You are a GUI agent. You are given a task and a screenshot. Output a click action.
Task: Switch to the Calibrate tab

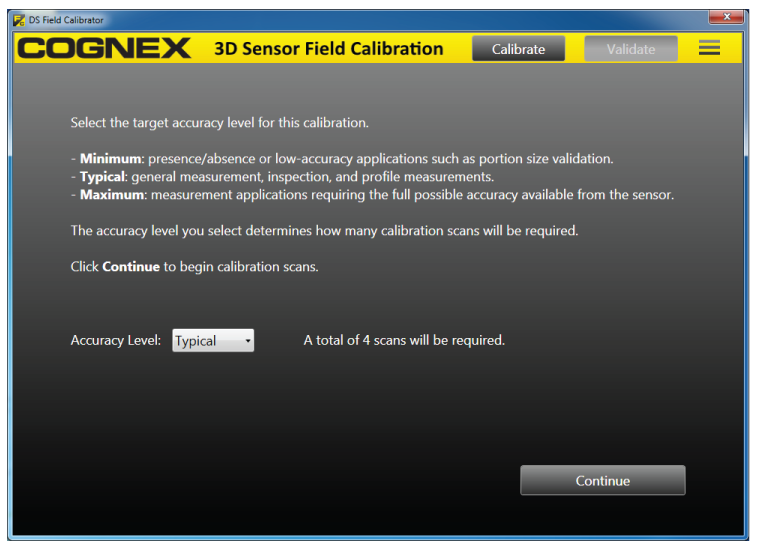(518, 49)
